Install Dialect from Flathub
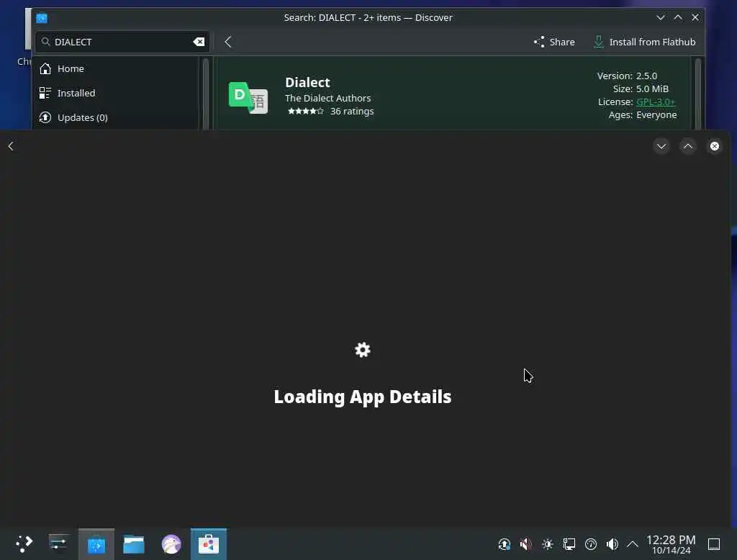The width and height of the screenshot is (737, 560). click(644, 42)
